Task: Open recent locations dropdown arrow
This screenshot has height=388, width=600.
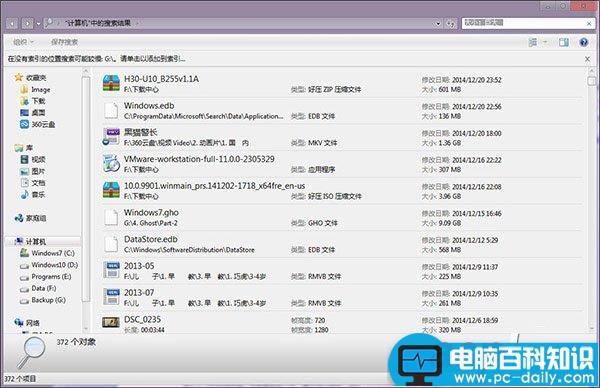Action: [x=38, y=24]
